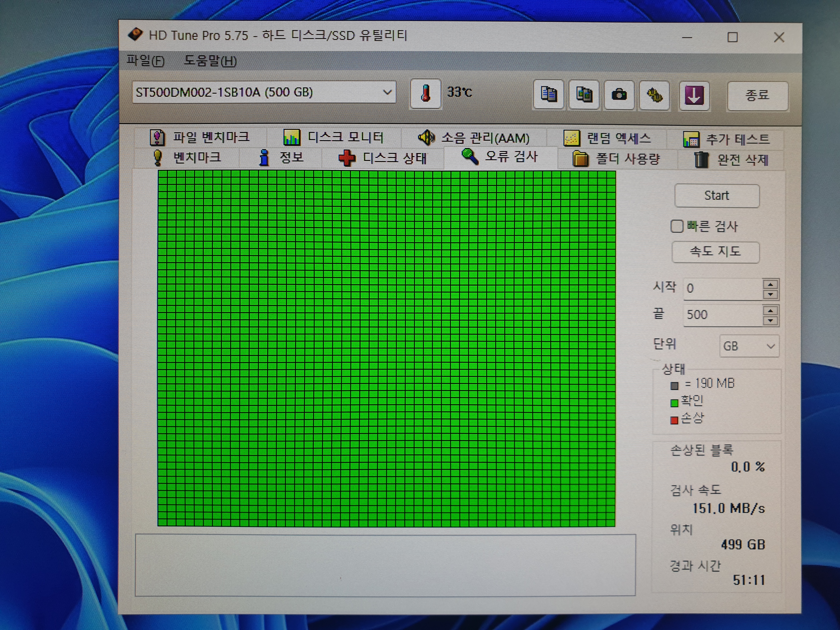The height and width of the screenshot is (630, 840).
Task: Click the 시작 value input field
Action: (x=723, y=288)
